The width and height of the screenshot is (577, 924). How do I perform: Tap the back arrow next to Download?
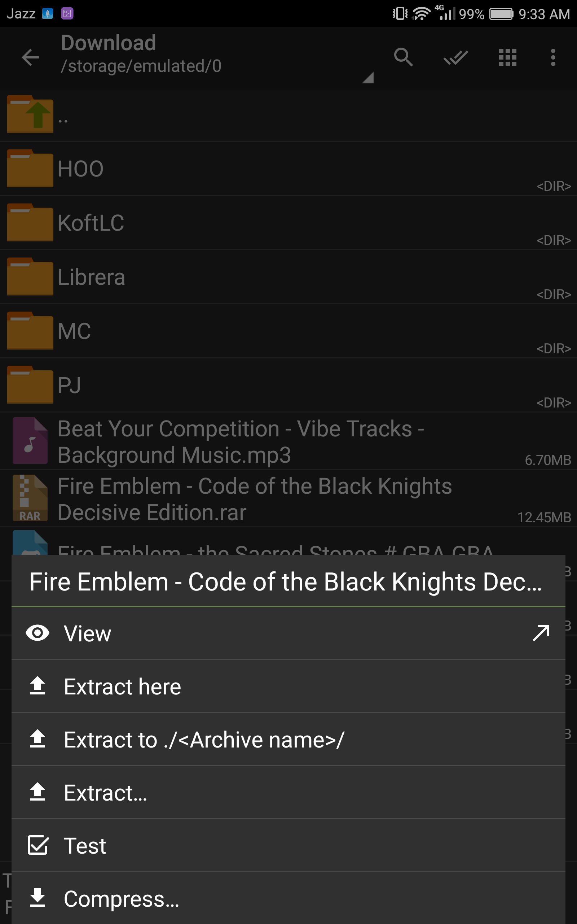(x=30, y=58)
